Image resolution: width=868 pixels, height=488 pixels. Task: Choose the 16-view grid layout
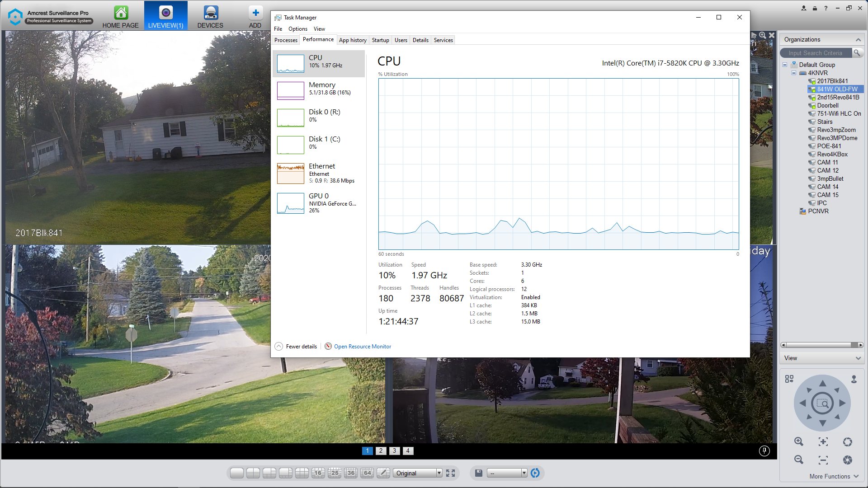318,473
